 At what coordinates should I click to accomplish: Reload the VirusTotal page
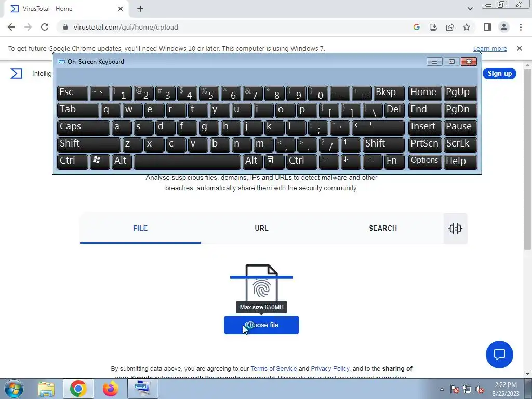click(45, 27)
